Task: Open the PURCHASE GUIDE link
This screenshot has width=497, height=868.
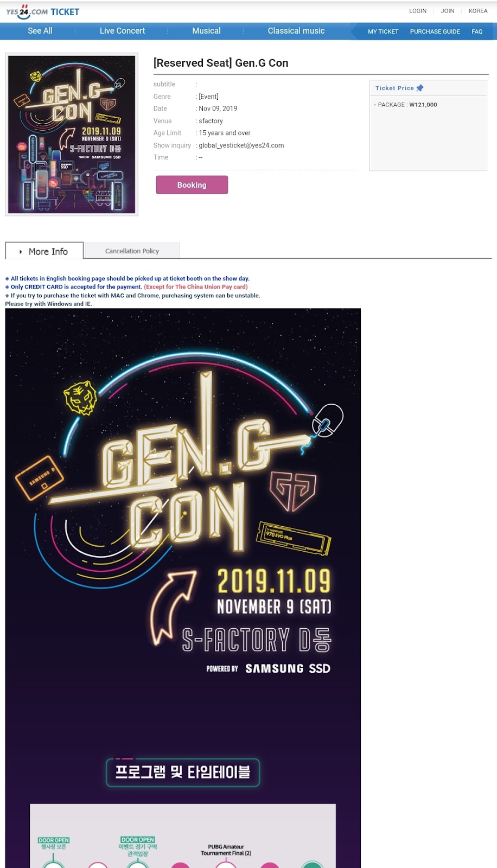Action: coord(435,31)
